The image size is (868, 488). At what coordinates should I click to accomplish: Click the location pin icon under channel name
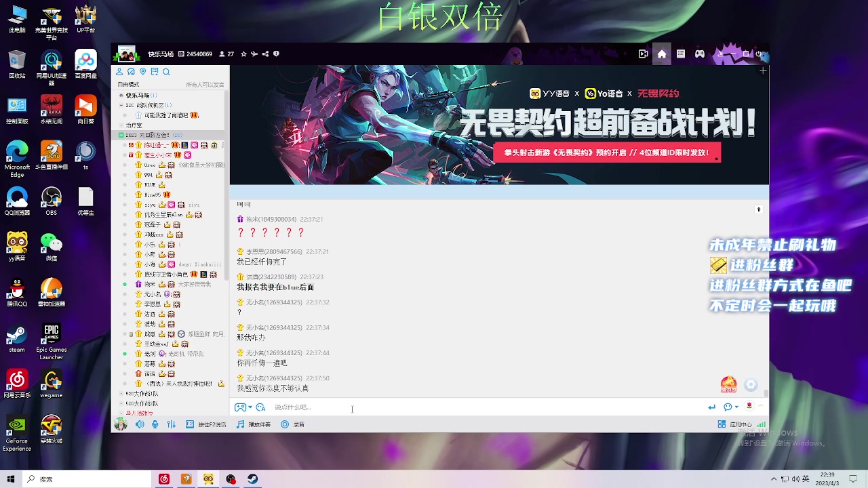point(142,72)
